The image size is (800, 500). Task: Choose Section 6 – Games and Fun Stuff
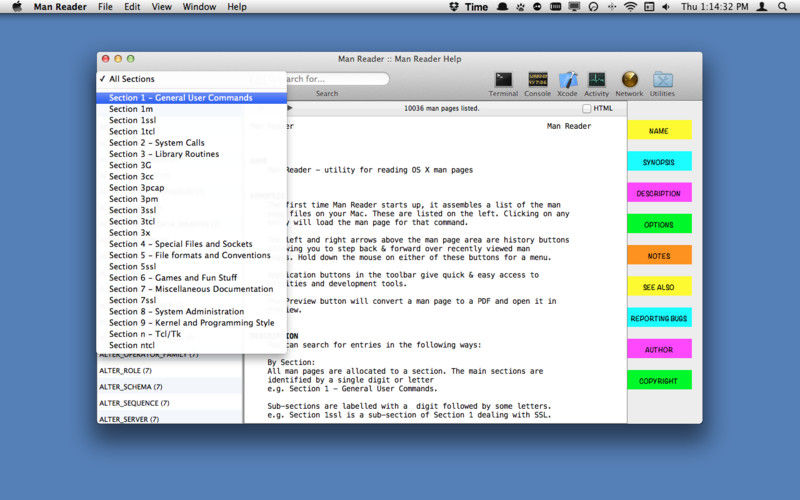[x=191, y=278]
